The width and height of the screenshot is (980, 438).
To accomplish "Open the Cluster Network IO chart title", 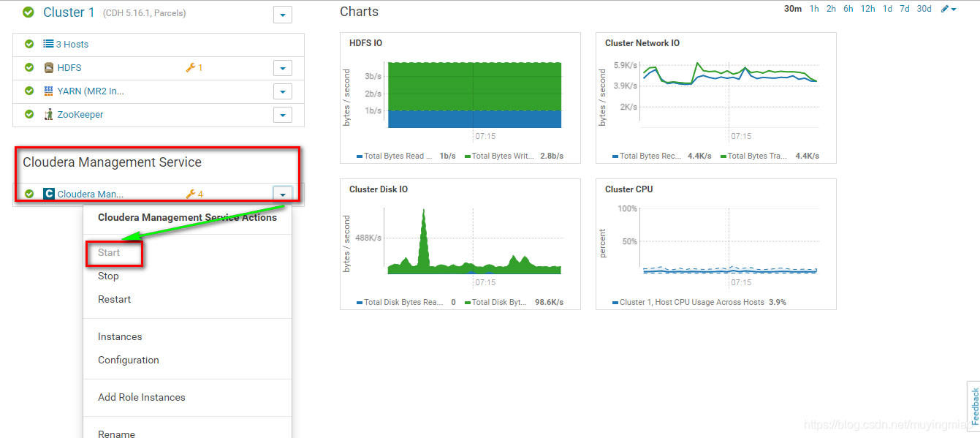I will tap(642, 43).
